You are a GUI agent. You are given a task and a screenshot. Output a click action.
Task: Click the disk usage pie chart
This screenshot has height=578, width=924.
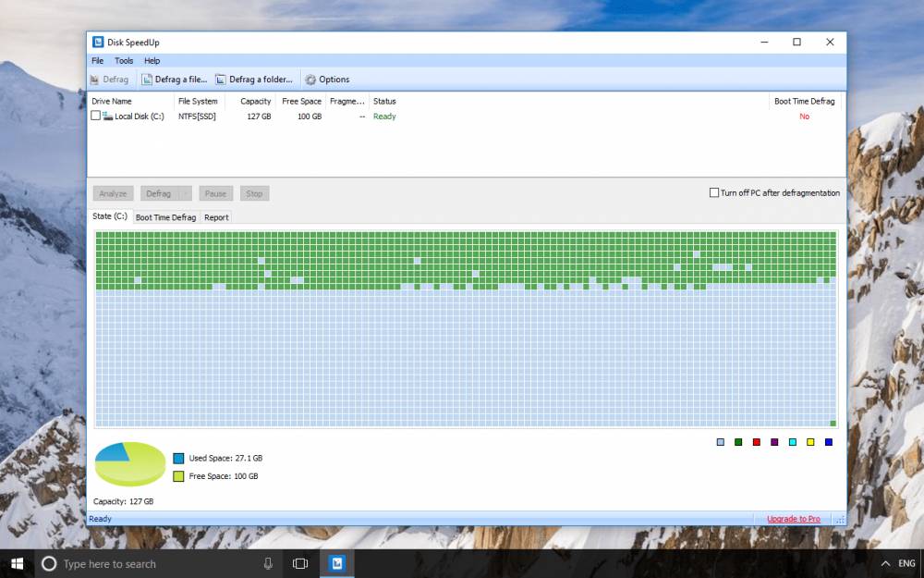point(130,464)
